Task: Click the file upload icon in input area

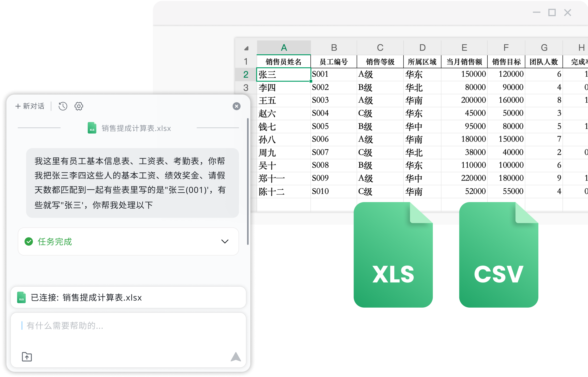Action: point(27,357)
